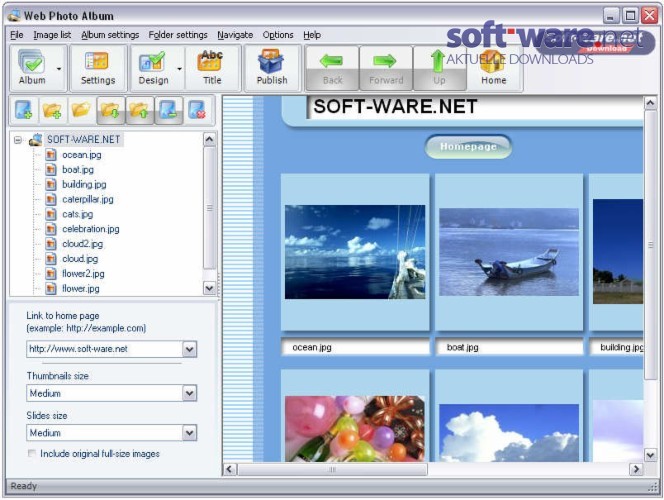The width and height of the screenshot is (664, 500).
Task: Click the ocean photo thumbnail in preview
Action: [355, 252]
